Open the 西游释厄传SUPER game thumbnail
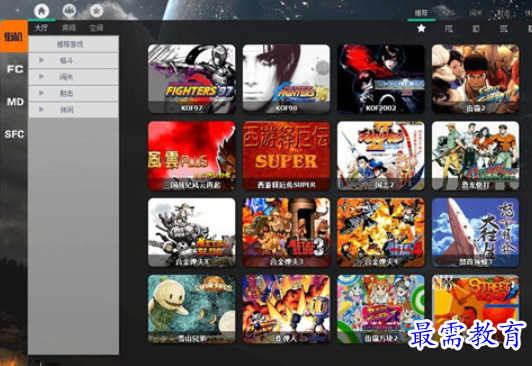The height and width of the screenshot is (366, 532). [x=286, y=156]
